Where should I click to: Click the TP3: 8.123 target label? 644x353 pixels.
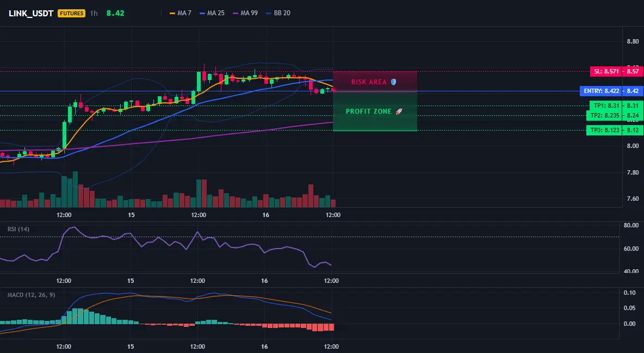[604, 131]
